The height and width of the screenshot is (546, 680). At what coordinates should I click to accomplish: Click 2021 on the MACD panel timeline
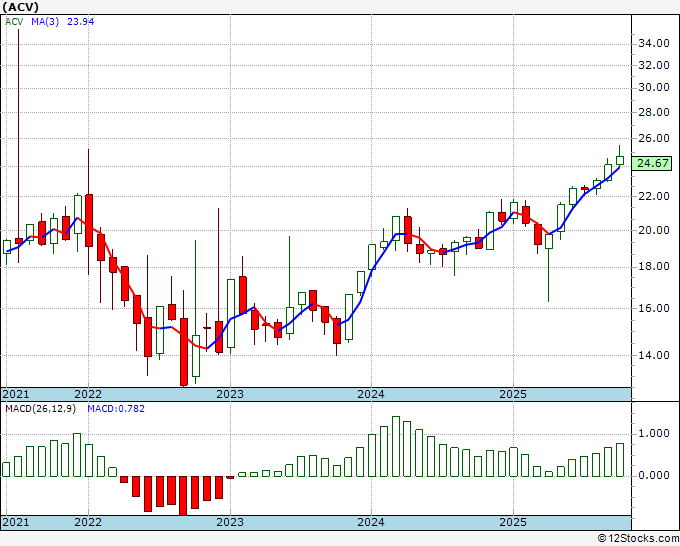point(16,522)
